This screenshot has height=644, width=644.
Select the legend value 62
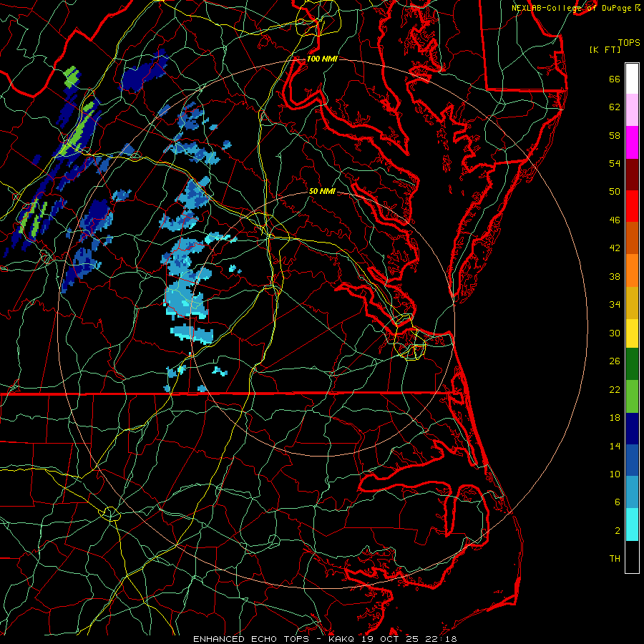[x=615, y=107]
